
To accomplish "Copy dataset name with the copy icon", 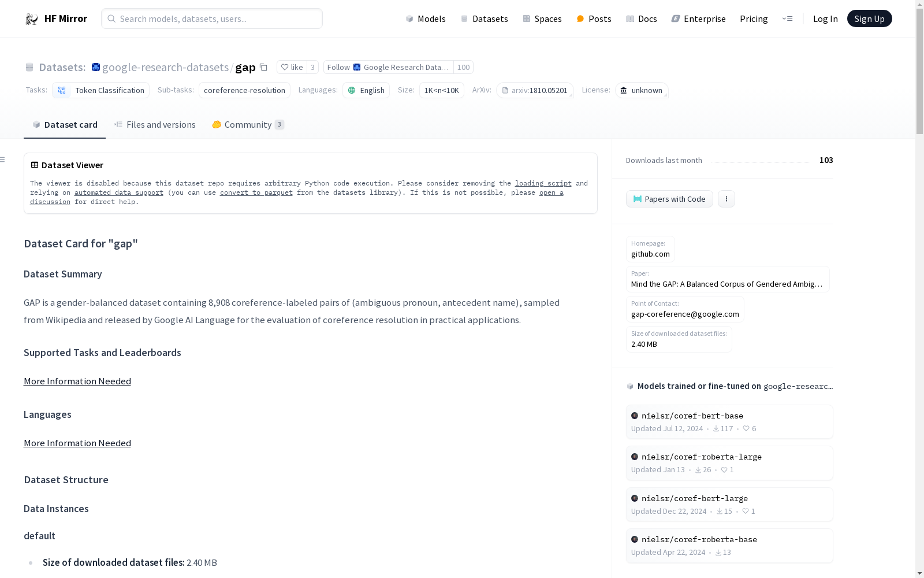I will pos(263,67).
